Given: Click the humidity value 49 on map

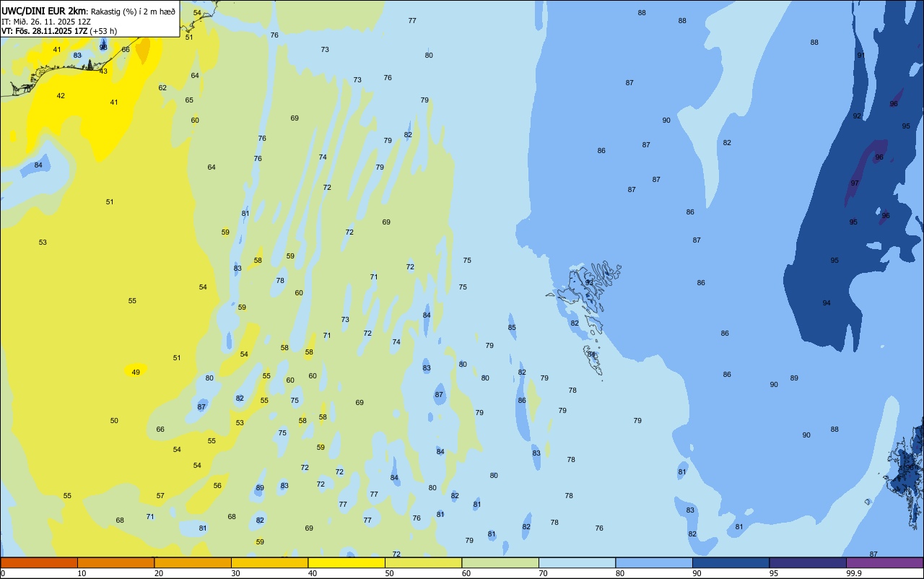Looking at the screenshot, I should pos(136,373).
